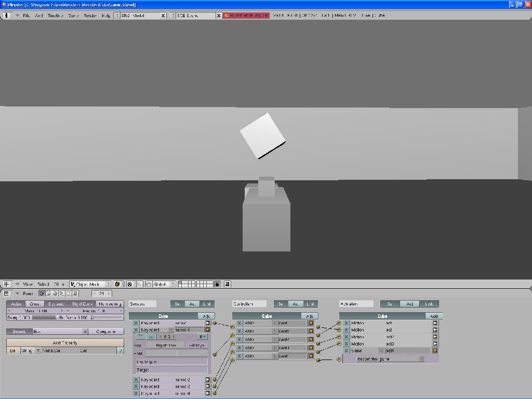Image resolution: width=532 pixels, height=399 pixels.
Task: Toggle the Compound button
Action: tap(106, 331)
